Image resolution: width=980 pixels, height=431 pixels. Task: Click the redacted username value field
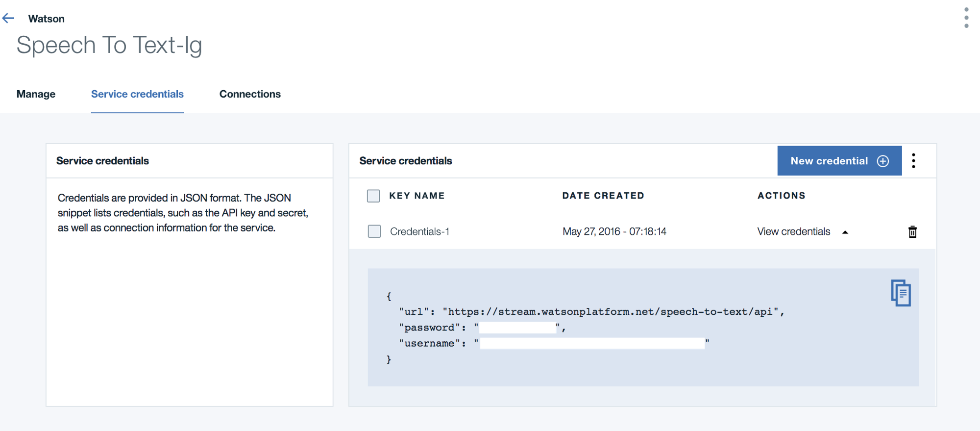(x=592, y=343)
